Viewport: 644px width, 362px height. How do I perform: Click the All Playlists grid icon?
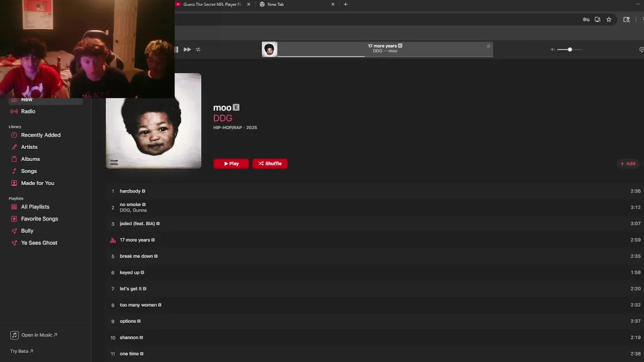(14, 207)
